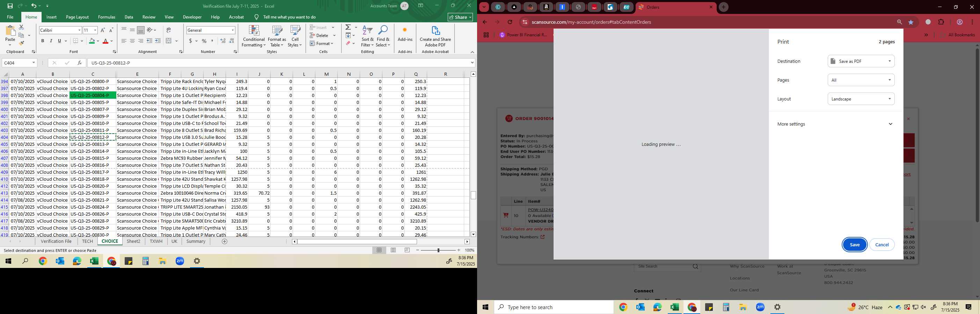
Task: Click the Paste clipboard icon
Action: point(10,31)
